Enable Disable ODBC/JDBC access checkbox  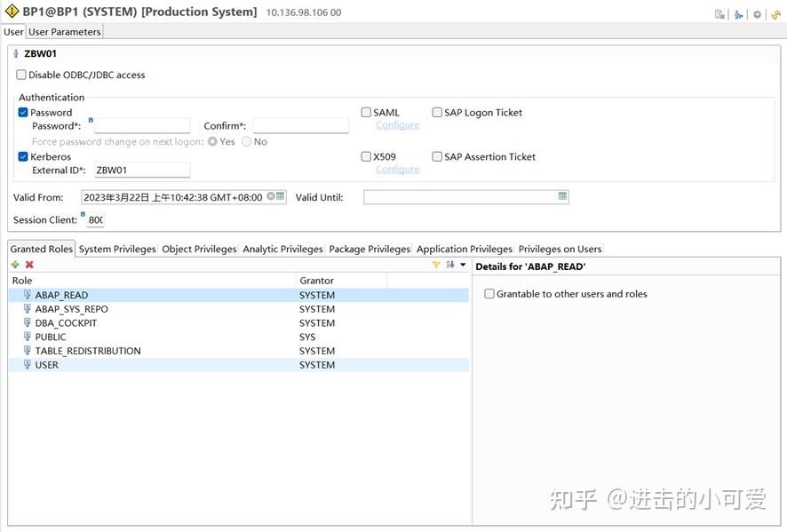pyautogui.click(x=21, y=75)
